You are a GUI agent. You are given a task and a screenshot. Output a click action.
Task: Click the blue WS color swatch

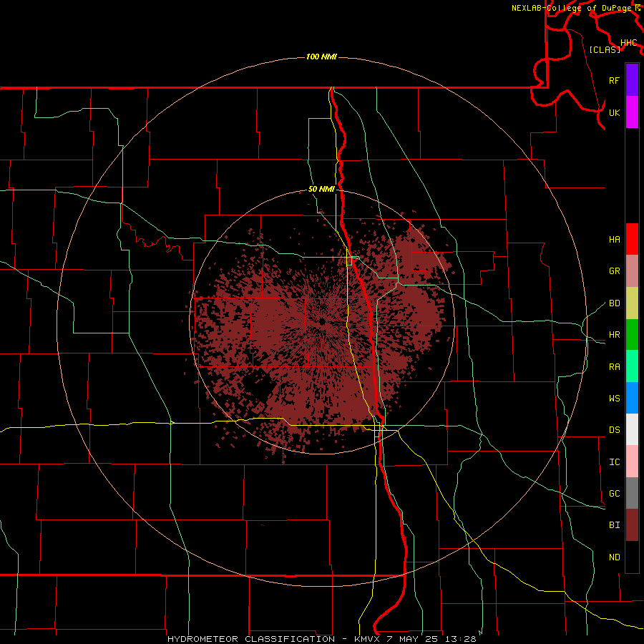632,398
